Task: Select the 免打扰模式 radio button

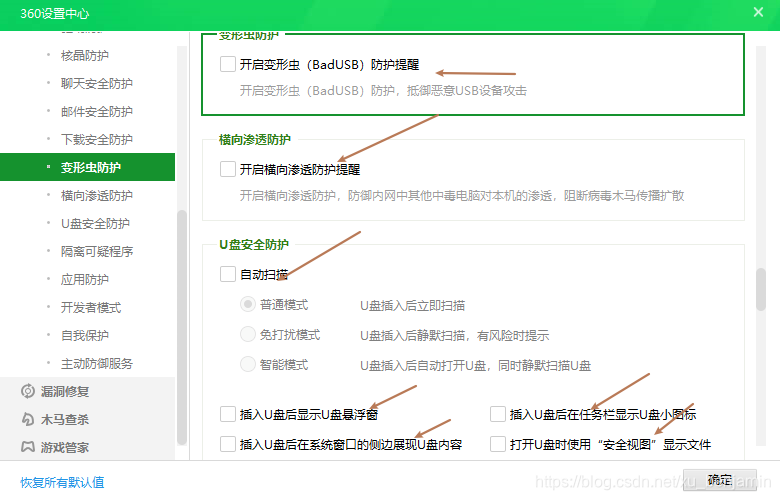Action: coord(248,334)
